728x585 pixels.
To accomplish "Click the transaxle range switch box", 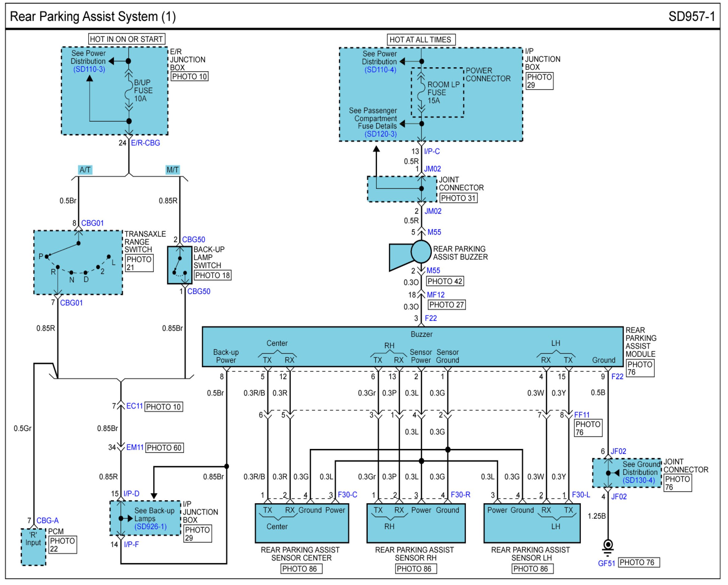I will (x=78, y=263).
